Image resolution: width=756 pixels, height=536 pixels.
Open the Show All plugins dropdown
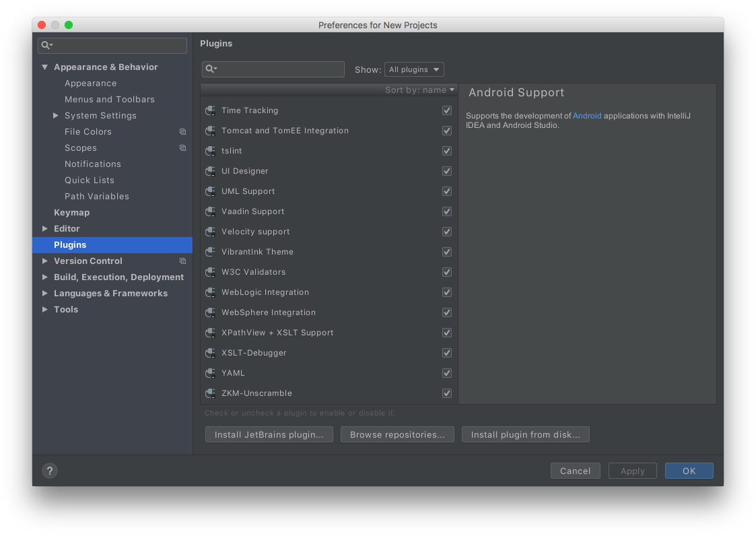[414, 69]
